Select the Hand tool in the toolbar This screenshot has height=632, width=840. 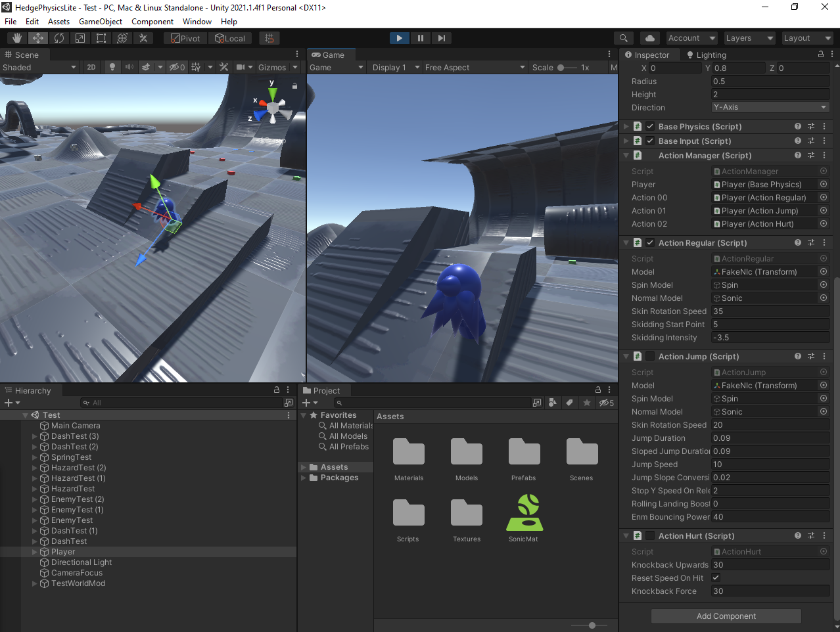pyautogui.click(x=17, y=38)
